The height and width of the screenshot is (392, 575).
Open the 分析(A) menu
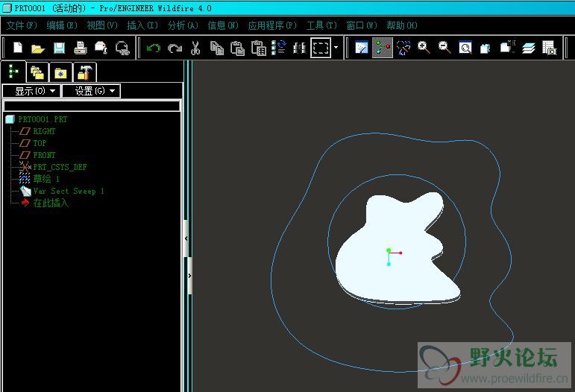click(183, 25)
